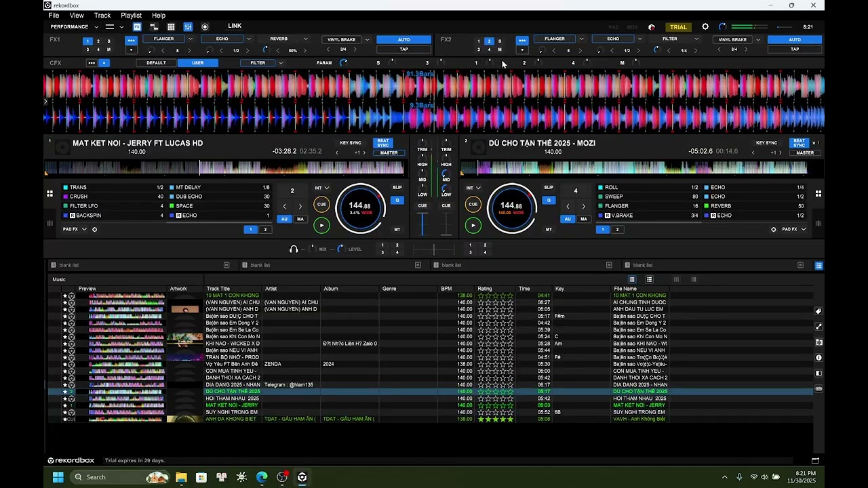868x488 pixels.
Task: Trigger deck 1 CRUSH pad
Action: click(114, 197)
